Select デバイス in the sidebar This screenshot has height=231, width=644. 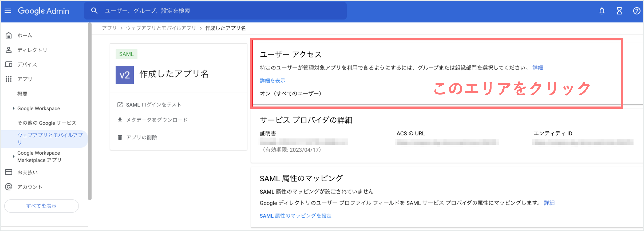point(27,64)
